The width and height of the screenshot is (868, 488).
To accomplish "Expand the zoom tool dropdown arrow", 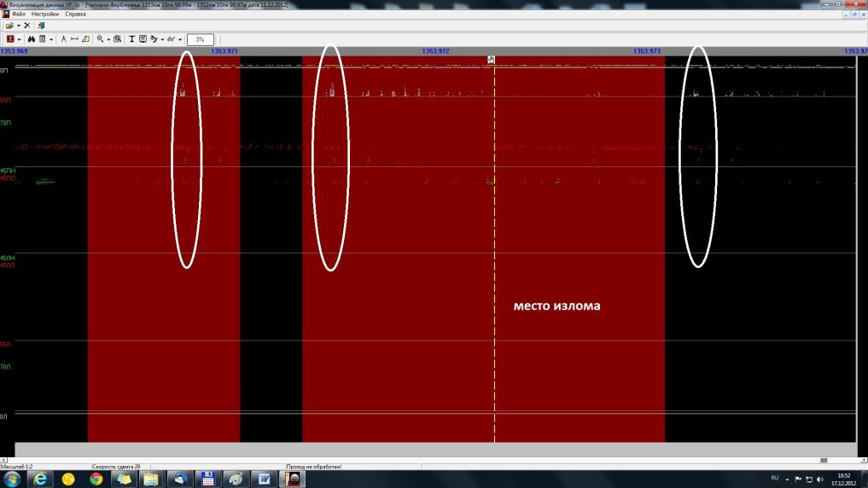I will (108, 39).
